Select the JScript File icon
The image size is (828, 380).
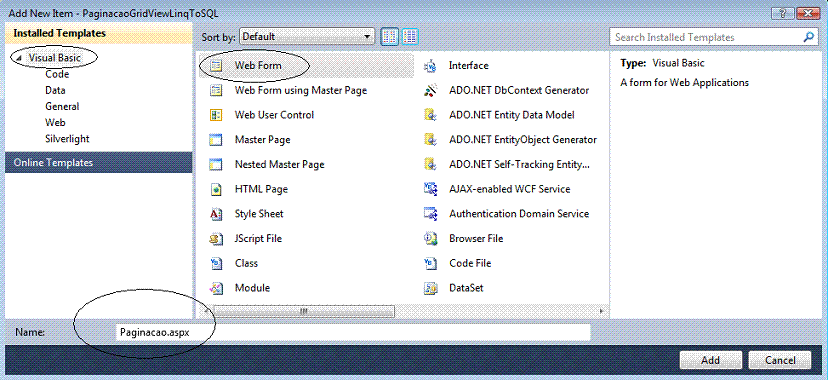[x=215, y=239]
